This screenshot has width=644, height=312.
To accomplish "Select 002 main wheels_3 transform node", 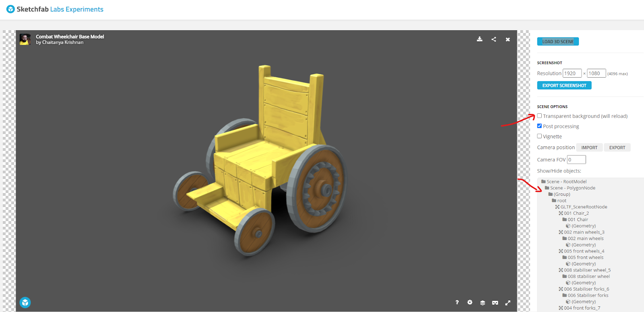I will pyautogui.click(x=582, y=232).
